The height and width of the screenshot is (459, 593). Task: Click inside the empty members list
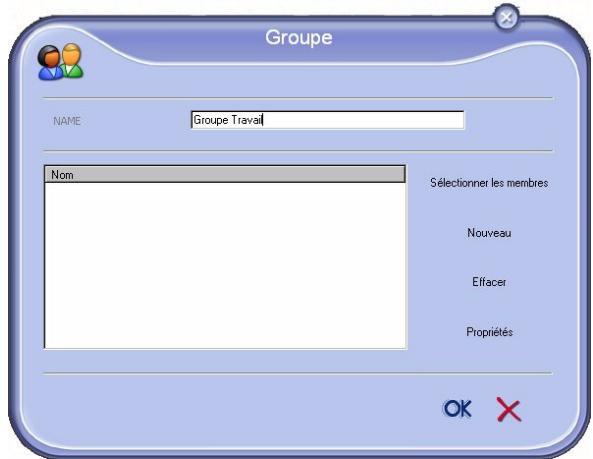click(225, 265)
